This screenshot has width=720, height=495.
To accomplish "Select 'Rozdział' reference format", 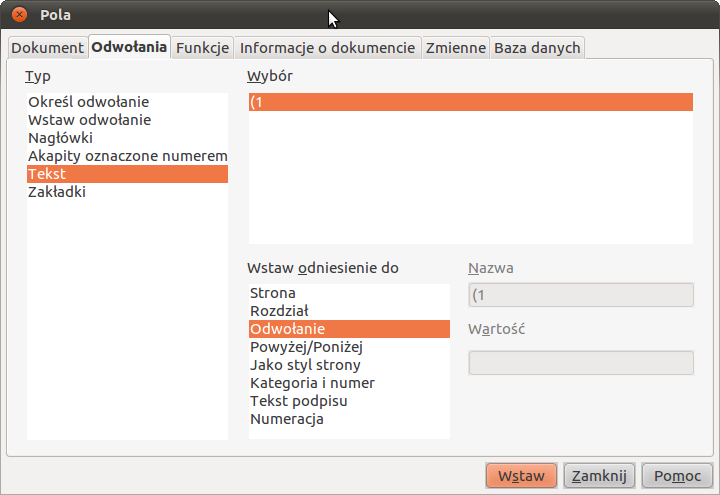I will tap(279, 311).
